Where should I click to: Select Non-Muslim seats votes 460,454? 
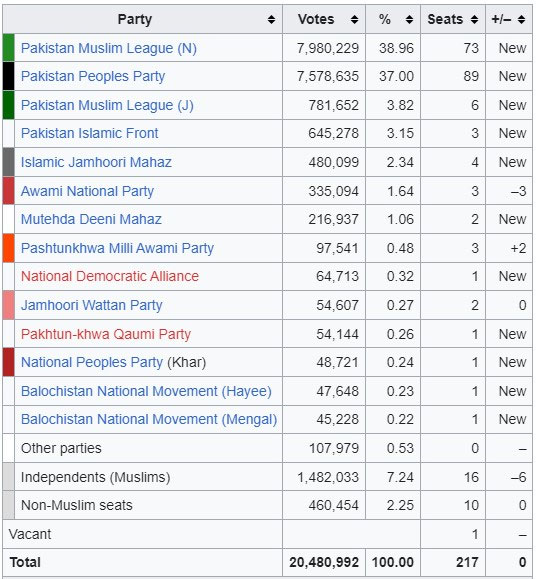[x=334, y=505]
